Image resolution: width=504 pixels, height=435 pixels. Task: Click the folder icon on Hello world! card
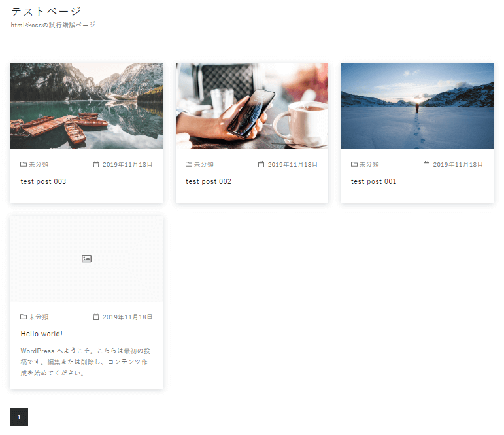24,317
